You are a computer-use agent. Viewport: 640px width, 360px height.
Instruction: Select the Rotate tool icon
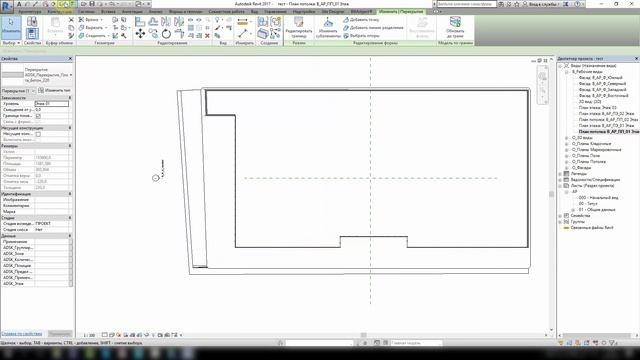click(166, 33)
